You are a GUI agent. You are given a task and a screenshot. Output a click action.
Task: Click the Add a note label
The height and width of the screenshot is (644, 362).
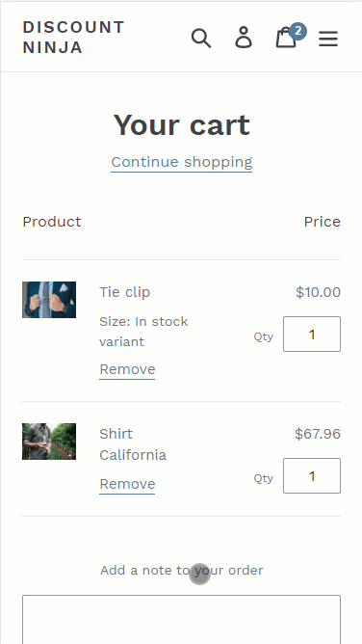[182, 571]
